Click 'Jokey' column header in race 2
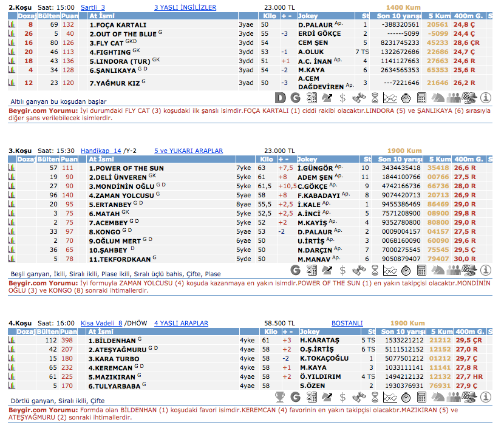This screenshot has height=425, width=504. coord(309,16)
